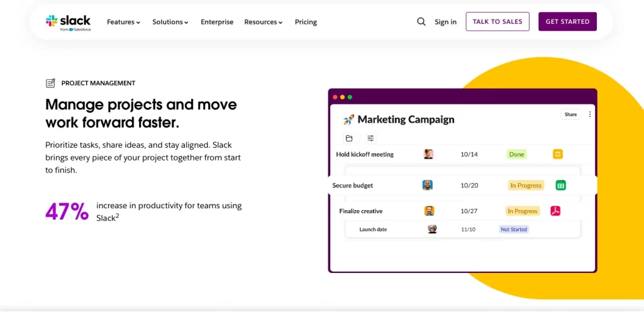Click the Done status badge

[x=517, y=154]
